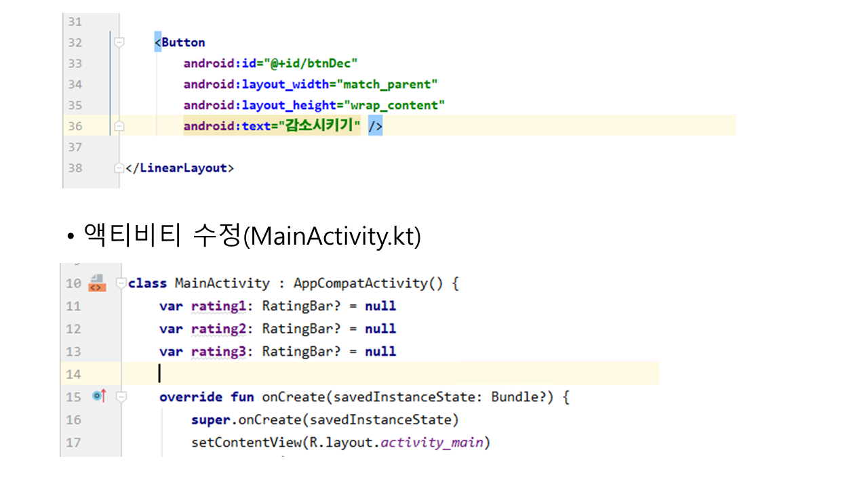
Task: Click the related XML file gutter icon
Action: tap(96, 283)
